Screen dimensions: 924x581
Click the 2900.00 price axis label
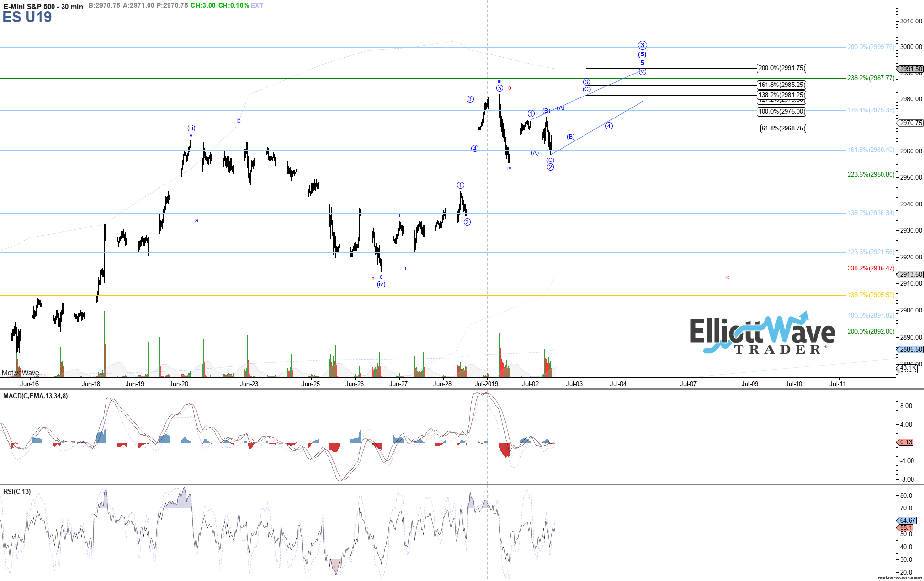click(x=911, y=310)
